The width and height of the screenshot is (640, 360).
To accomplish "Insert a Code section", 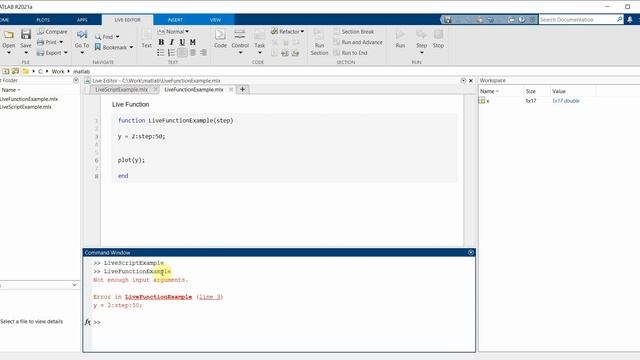I will click(x=220, y=39).
